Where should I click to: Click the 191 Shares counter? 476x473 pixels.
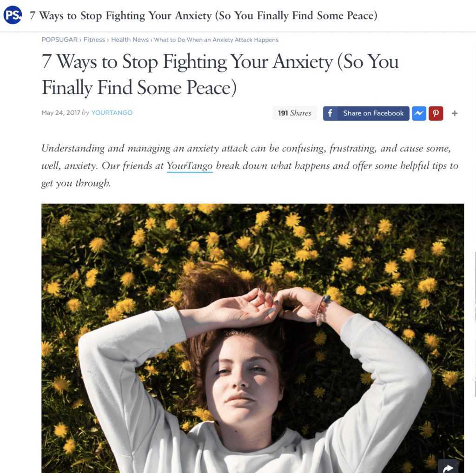(x=294, y=113)
